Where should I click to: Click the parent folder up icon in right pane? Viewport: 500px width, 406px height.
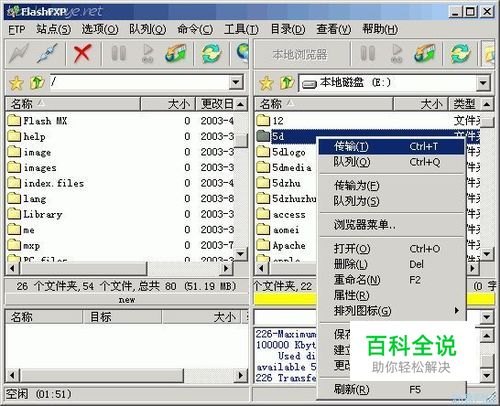287,82
